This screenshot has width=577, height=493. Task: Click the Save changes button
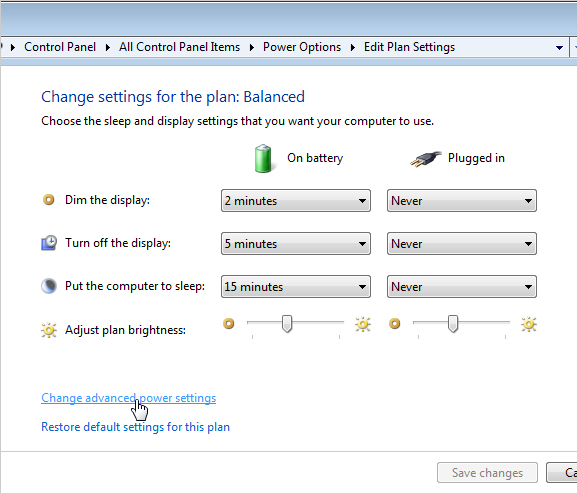point(487,472)
